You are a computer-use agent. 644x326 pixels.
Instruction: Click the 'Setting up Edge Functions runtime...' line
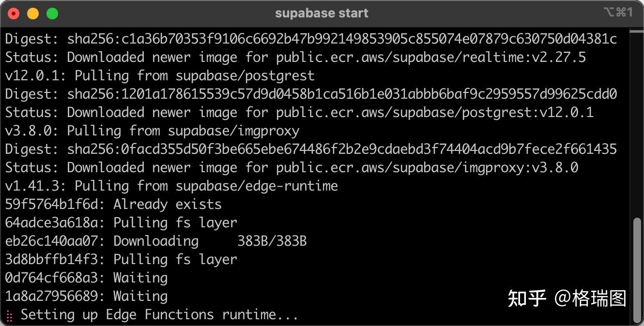(x=159, y=315)
